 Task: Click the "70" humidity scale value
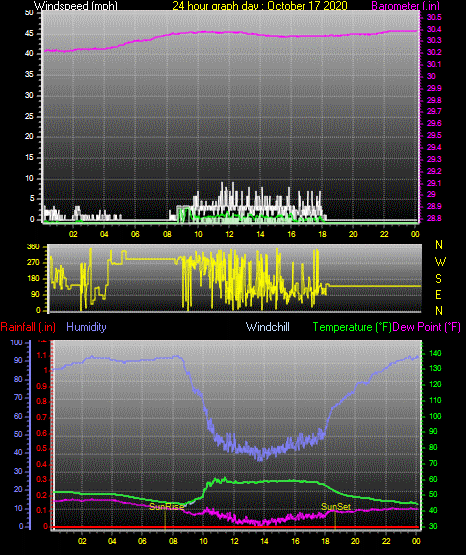pyautogui.click(x=18, y=397)
